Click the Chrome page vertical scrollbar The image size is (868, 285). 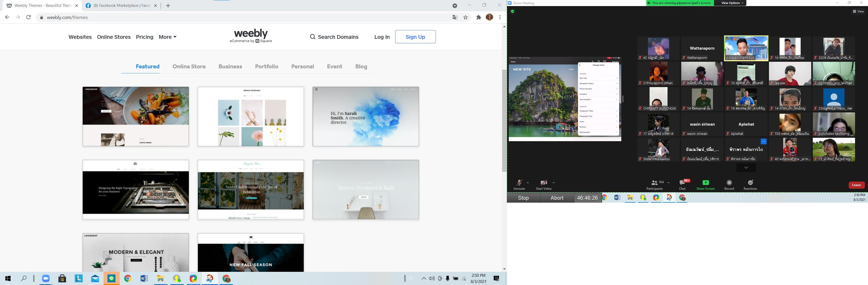[504, 121]
